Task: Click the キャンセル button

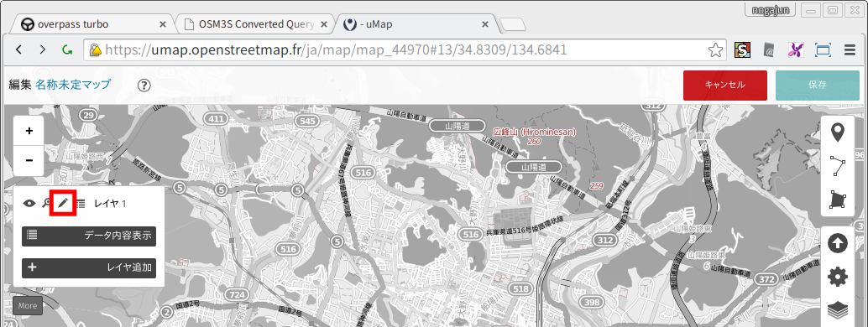Action: pyautogui.click(x=724, y=86)
